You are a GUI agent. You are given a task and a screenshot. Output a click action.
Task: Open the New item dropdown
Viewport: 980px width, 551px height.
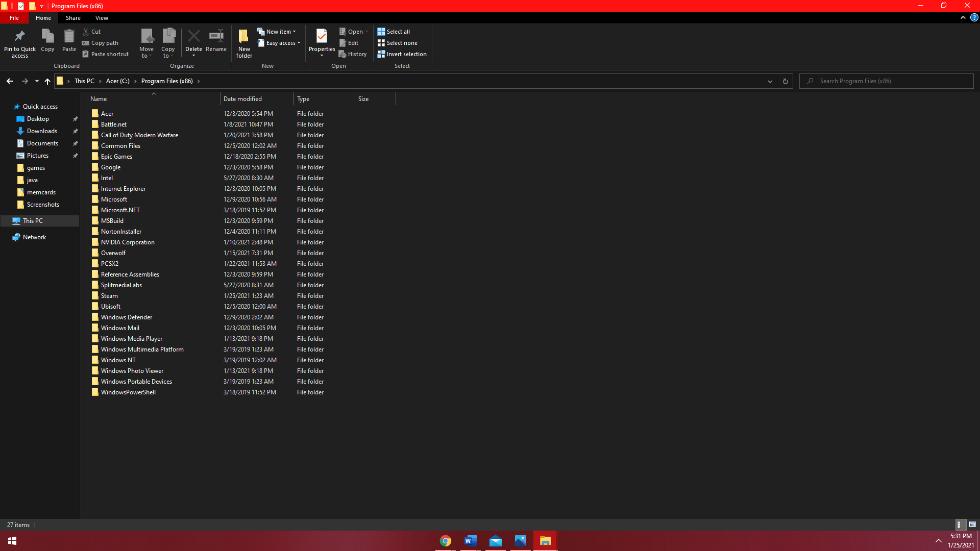276,32
